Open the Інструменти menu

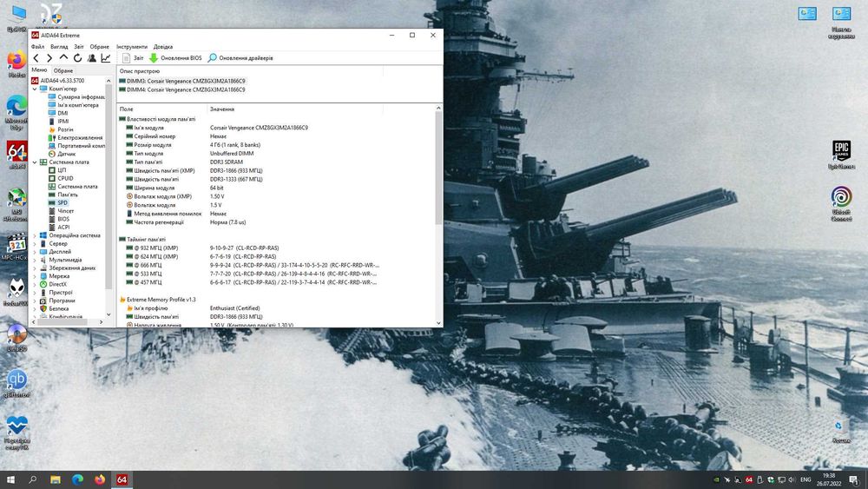(x=132, y=47)
